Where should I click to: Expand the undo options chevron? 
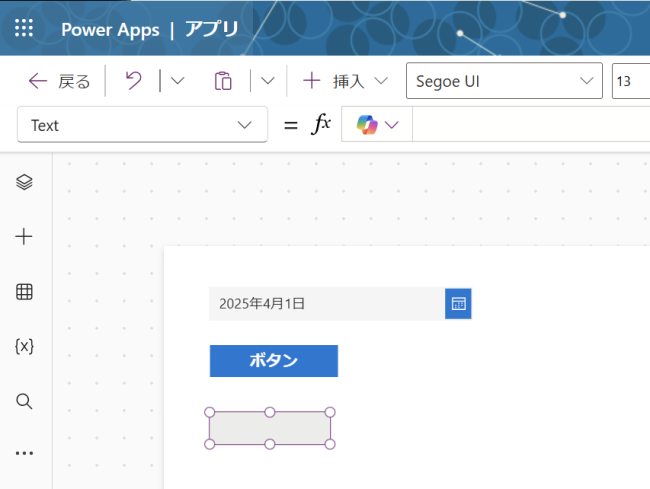[x=177, y=81]
